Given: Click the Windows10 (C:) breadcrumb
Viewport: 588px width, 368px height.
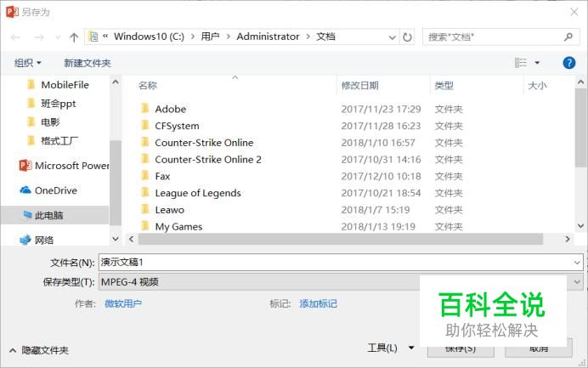Looking at the screenshot, I should [x=149, y=37].
